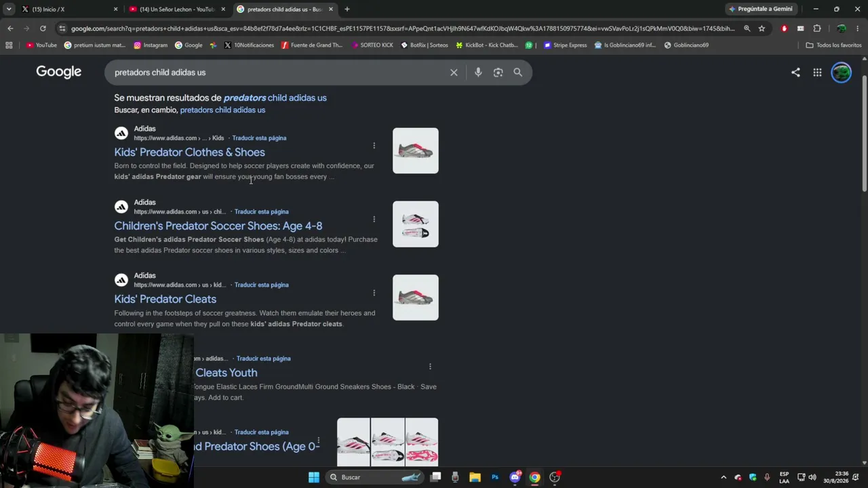Open the Instagram bookmark
The image size is (868, 488).
tap(151, 45)
